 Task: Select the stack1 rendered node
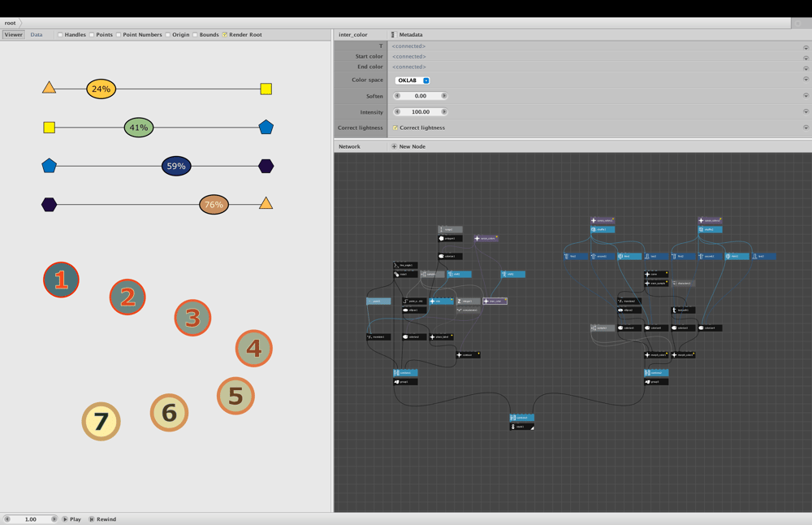521,427
